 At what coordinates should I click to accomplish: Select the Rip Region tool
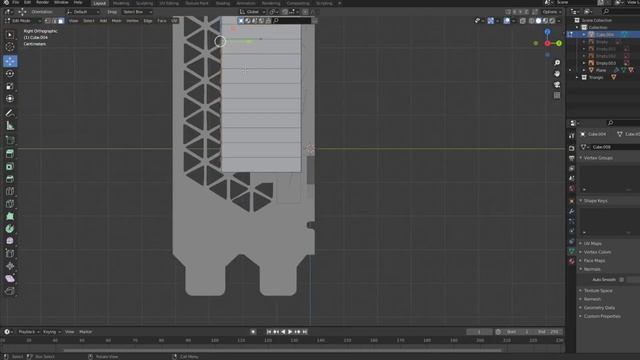[x=10, y=291]
